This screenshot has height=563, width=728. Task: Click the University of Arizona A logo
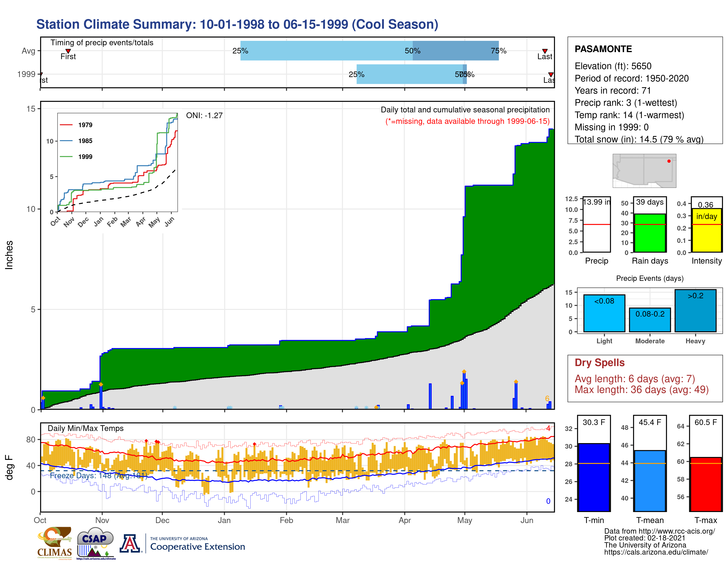[x=130, y=543]
